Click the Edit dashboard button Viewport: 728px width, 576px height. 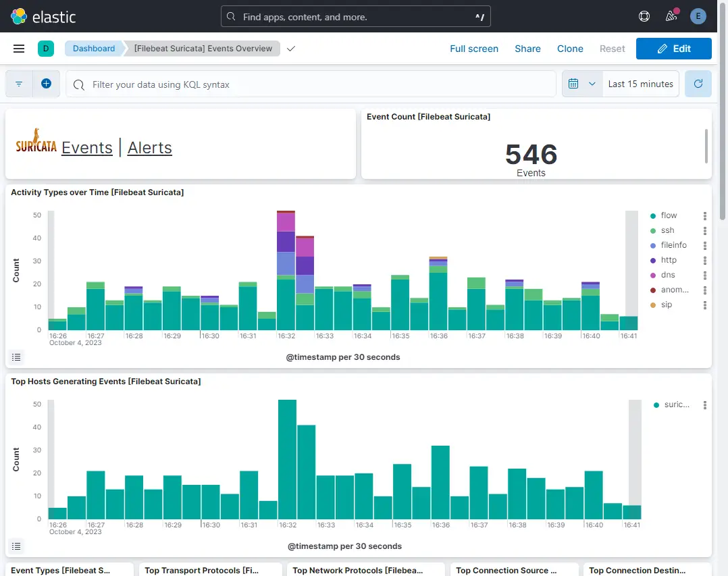pos(673,49)
